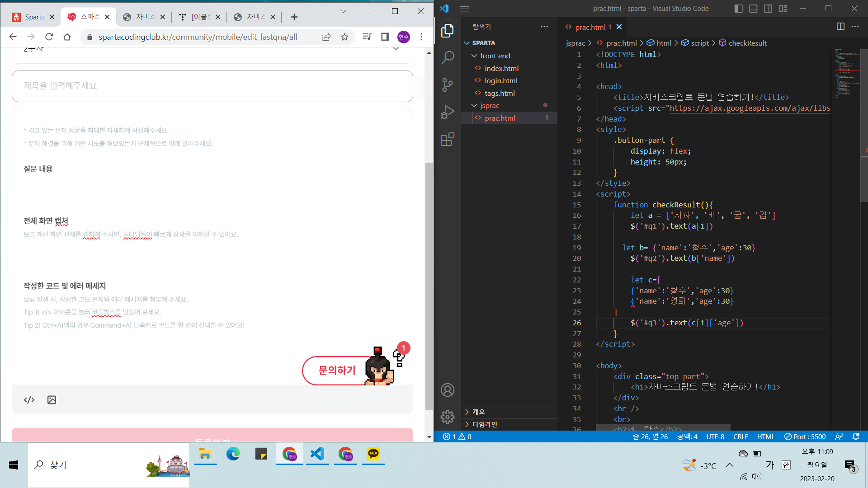Viewport: 868px width, 488px height.
Task: Open VS Code Explorer view
Action: [x=447, y=31]
